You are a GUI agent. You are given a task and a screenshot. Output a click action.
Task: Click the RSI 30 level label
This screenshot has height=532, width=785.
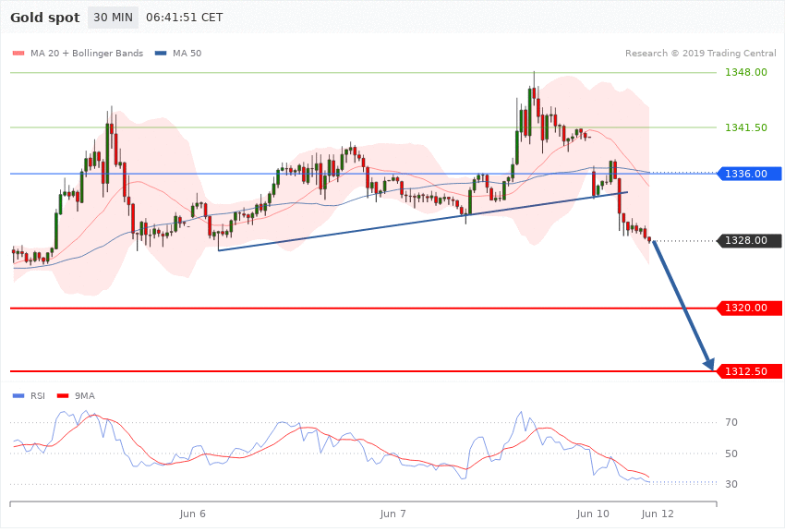click(x=731, y=484)
